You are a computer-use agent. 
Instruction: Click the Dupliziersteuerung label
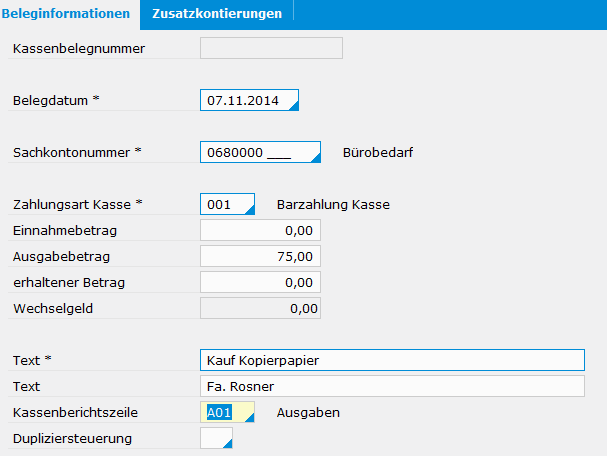tap(72, 439)
